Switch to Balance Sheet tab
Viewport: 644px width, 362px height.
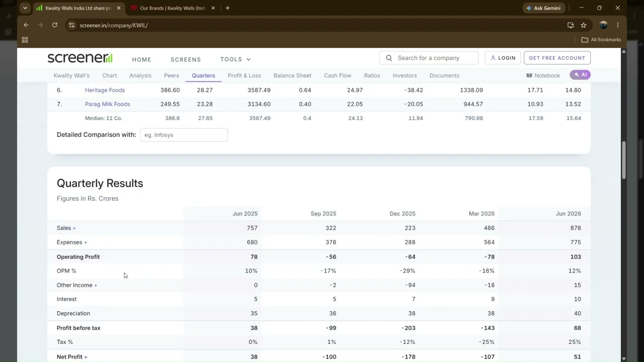pos(292,75)
